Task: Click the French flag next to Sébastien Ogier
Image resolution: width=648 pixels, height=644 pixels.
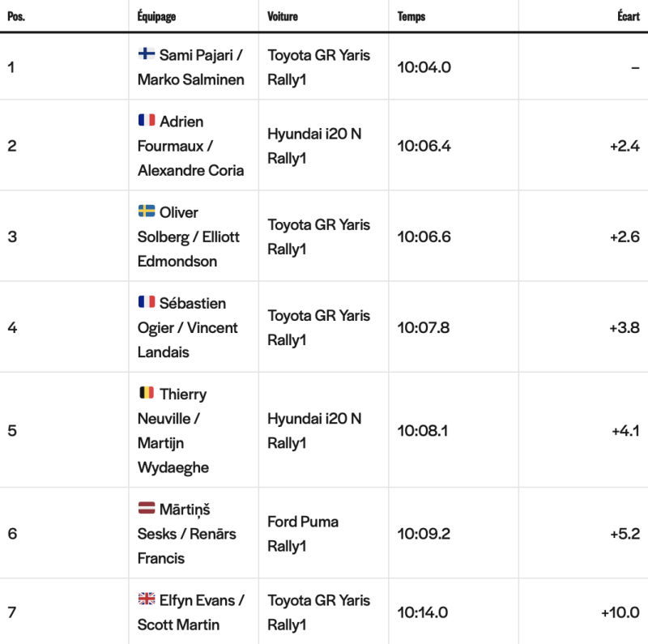Action: coord(147,301)
